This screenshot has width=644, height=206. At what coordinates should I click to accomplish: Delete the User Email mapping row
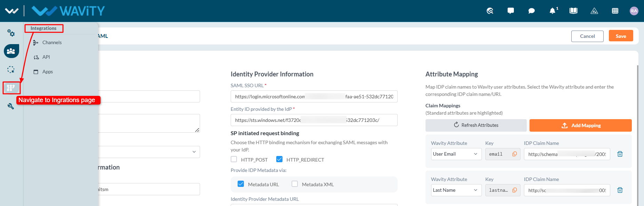point(620,154)
